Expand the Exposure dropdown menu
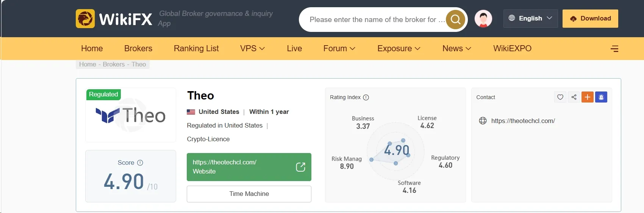 (x=399, y=49)
